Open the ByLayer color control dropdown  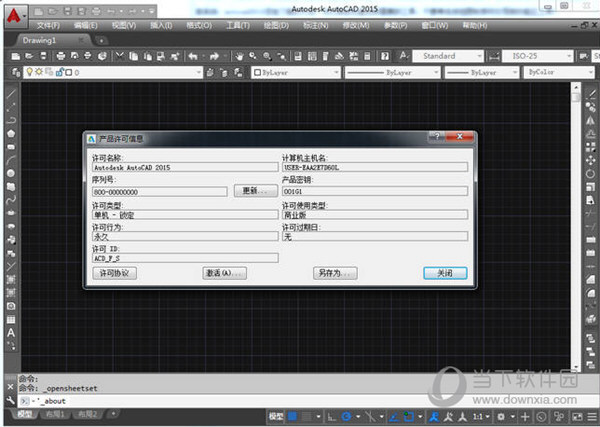point(336,72)
